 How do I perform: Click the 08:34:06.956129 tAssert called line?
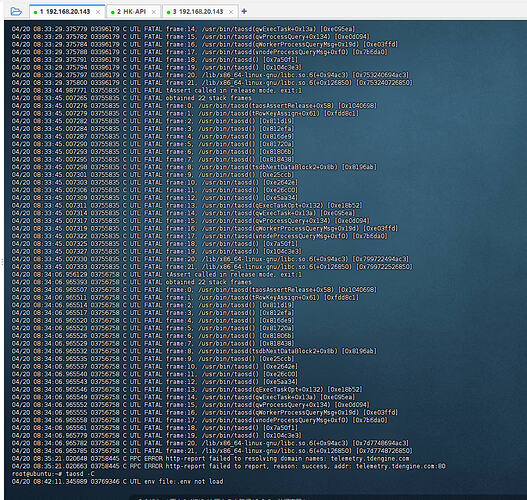pos(157,275)
